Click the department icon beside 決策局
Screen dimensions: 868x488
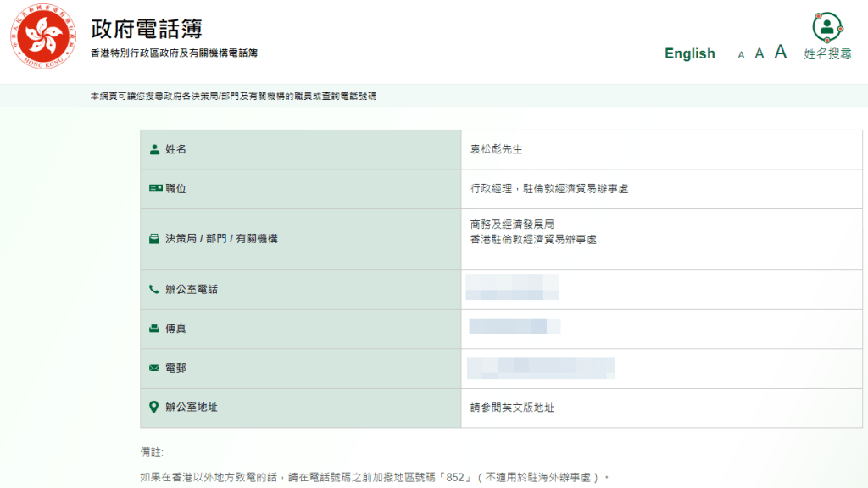(x=154, y=239)
